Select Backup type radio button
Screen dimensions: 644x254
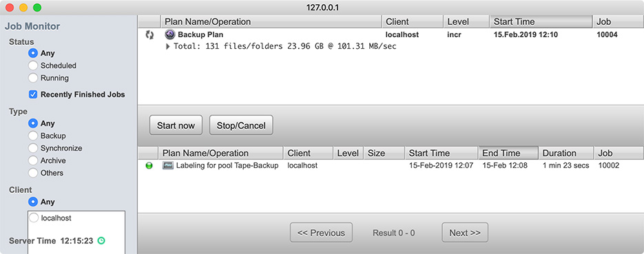(x=33, y=136)
